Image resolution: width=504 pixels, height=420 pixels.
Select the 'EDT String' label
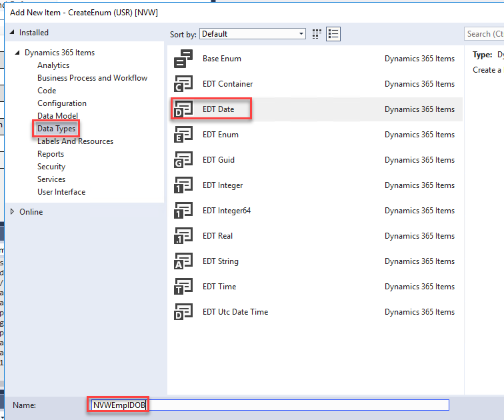click(x=221, y=261)
